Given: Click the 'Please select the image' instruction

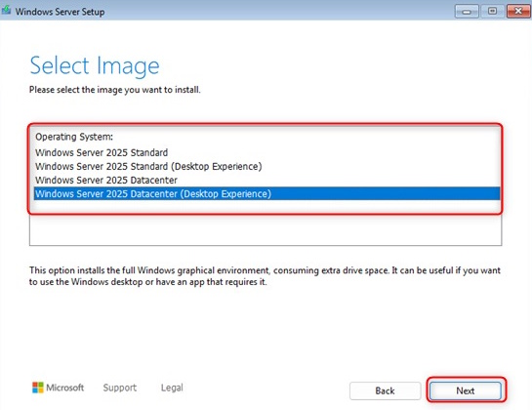Looking at the screenshot, I should (x=114, y=90).
